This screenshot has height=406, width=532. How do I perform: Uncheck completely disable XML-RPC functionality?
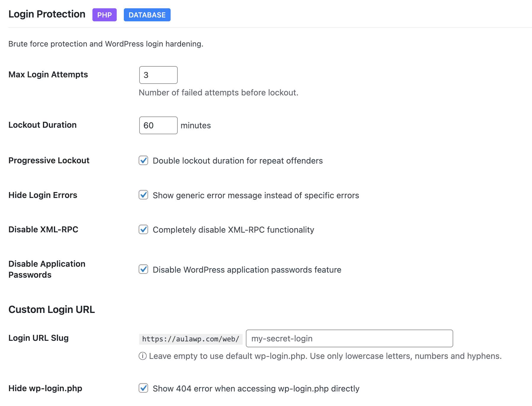[144, 229]
